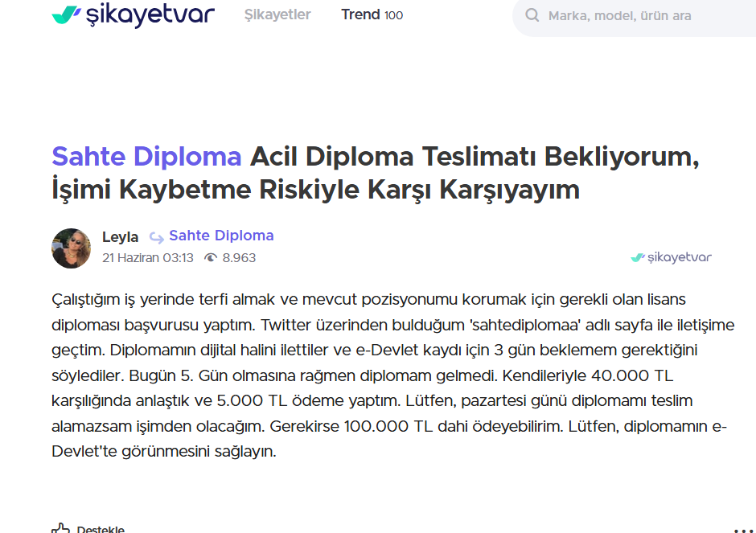Click the thumbs-up Destekle icon
The image size is (756, 533).
click(x=61, y=528)
